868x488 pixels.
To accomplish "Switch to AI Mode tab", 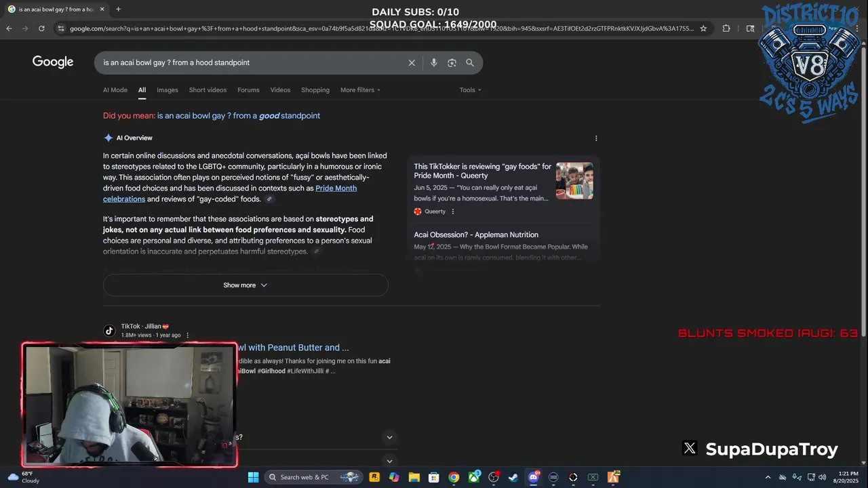I will pos(115,90).
